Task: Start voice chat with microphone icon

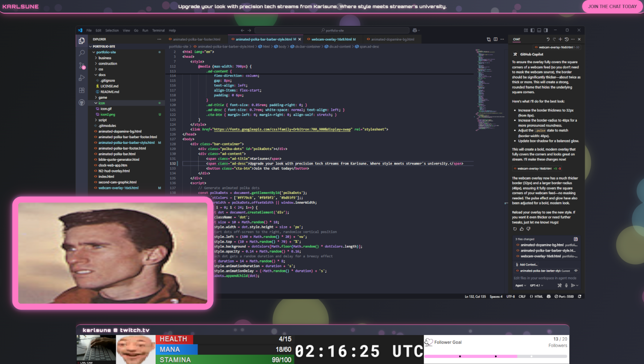Action: (x=567, y=285)
